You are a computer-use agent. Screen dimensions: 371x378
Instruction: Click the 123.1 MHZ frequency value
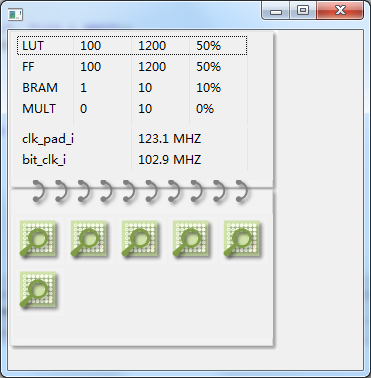point(170,139)
